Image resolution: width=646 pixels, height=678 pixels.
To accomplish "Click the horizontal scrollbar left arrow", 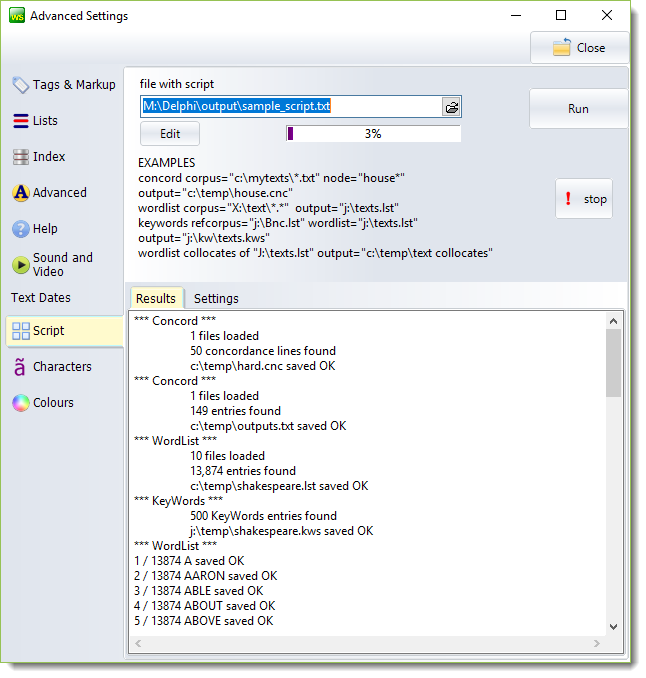I will [x=138, y=643].
